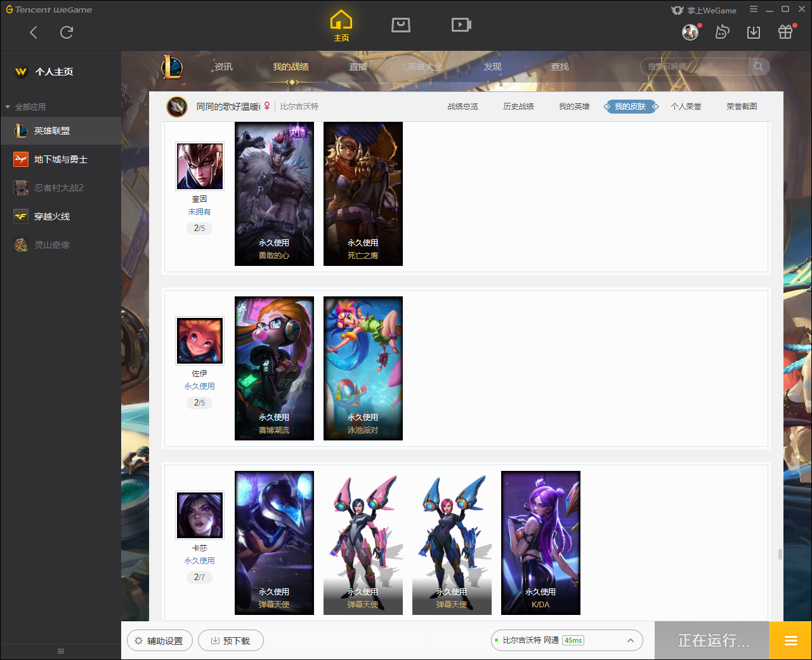
Task: Open the 主页 home icon
Action: coord(341,26)
